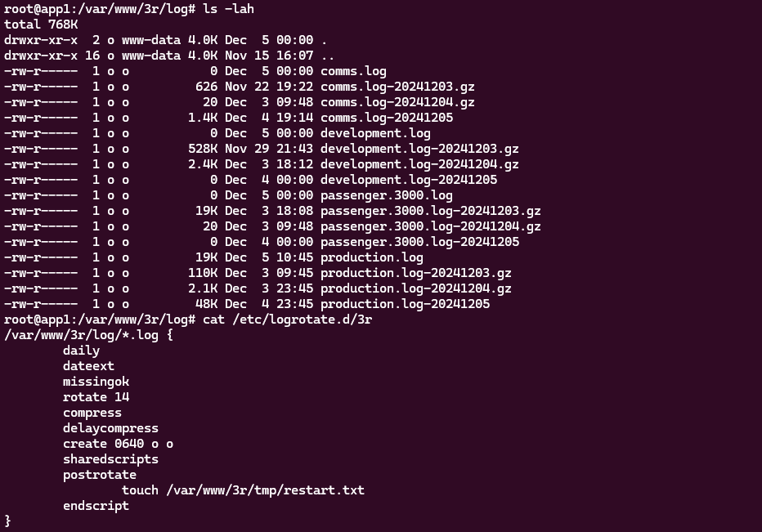Click the 'rotate 14' directive

(96, 397)
